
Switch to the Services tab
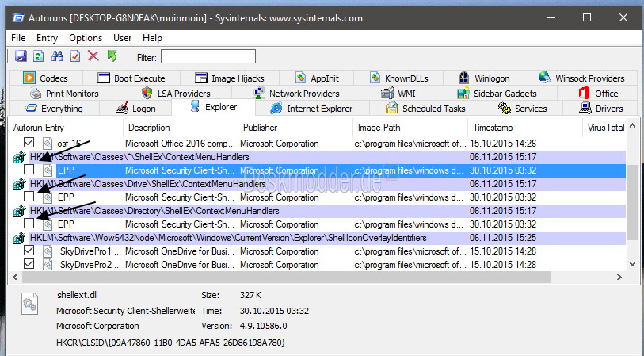pyautogui.click(x=523, y=109)
